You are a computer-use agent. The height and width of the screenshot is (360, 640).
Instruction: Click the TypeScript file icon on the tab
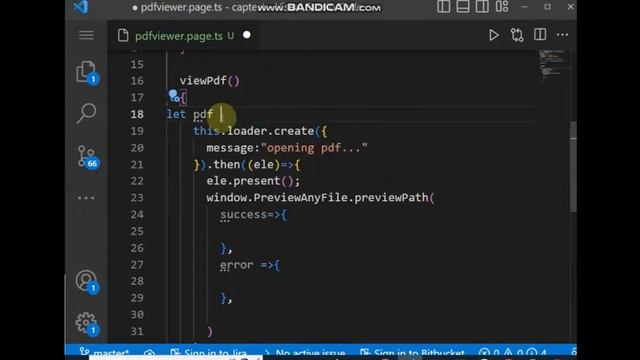(123, 36)
